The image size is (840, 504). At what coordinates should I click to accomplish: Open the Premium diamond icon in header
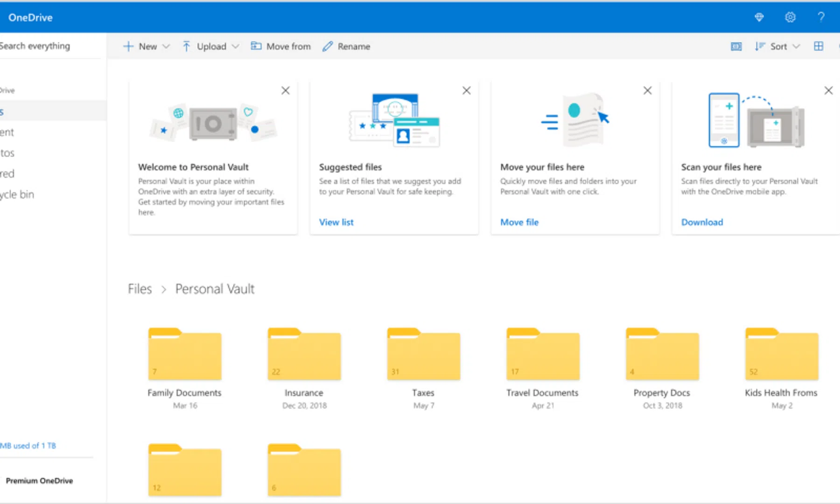coord(759,18)
